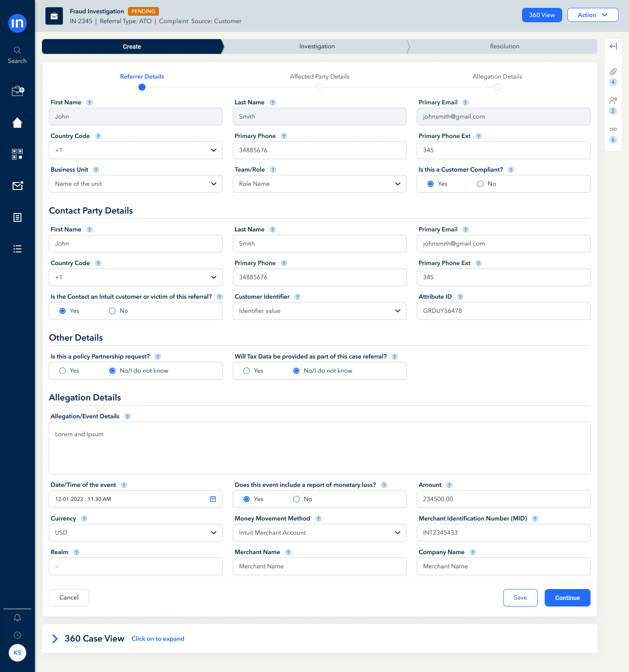Choose No for monetary loss report
629x672 pixels.
click(297, 499)
